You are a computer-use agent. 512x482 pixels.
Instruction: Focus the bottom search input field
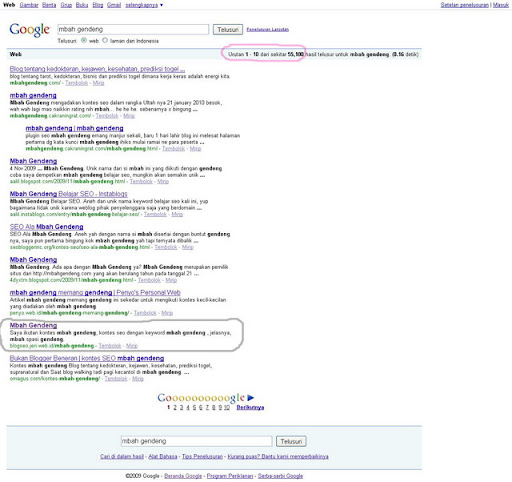[196, 441]
